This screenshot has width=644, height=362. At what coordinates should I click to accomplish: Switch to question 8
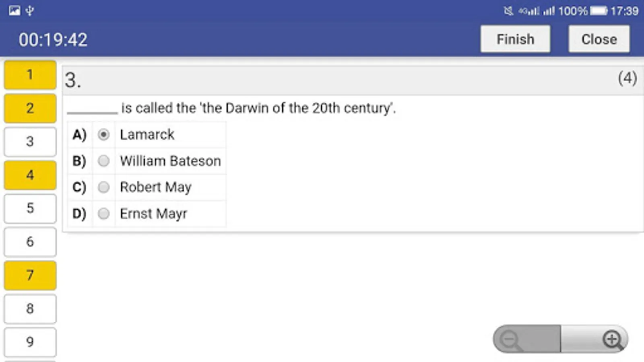point(30,309)
